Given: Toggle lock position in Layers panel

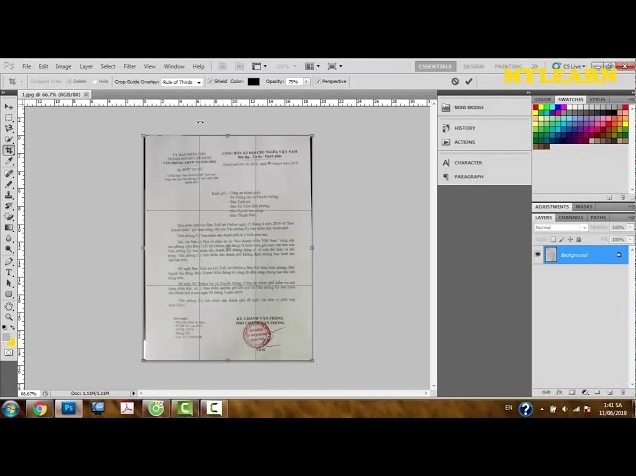Looking at the screenshot, I should 570,240.
